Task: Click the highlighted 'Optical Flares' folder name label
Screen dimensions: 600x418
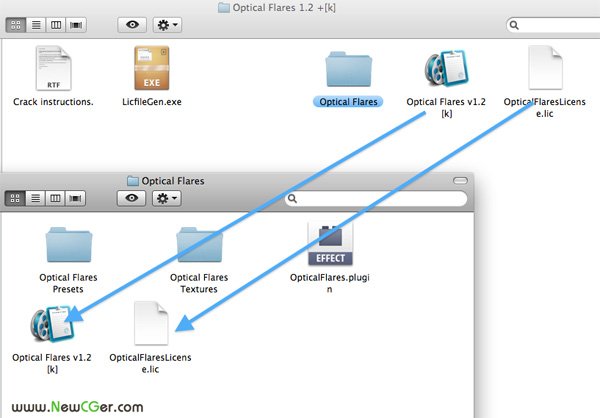Action: tap(348, 102)
